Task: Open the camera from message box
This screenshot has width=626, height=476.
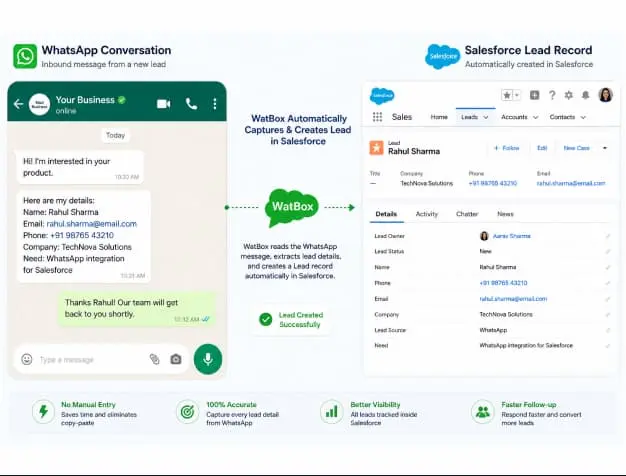Action: coord(176,359)
